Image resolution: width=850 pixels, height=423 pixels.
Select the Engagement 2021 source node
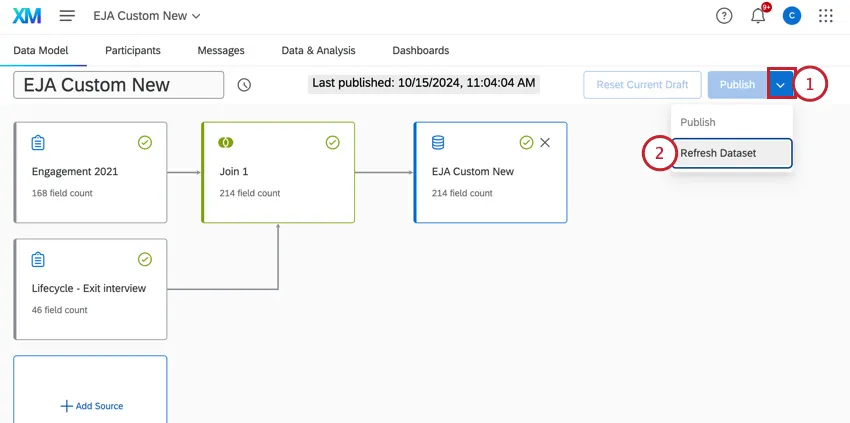click(x=90, y=172)
